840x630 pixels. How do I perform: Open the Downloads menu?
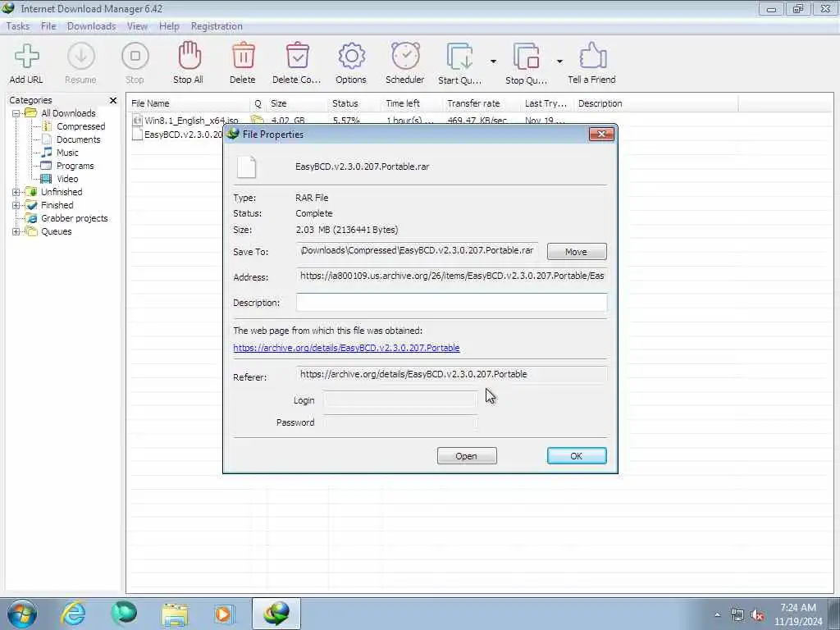[92, 26]
